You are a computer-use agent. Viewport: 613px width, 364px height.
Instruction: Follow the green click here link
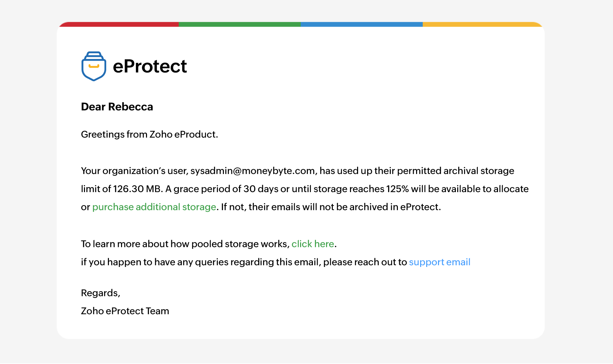pos(313,244)
